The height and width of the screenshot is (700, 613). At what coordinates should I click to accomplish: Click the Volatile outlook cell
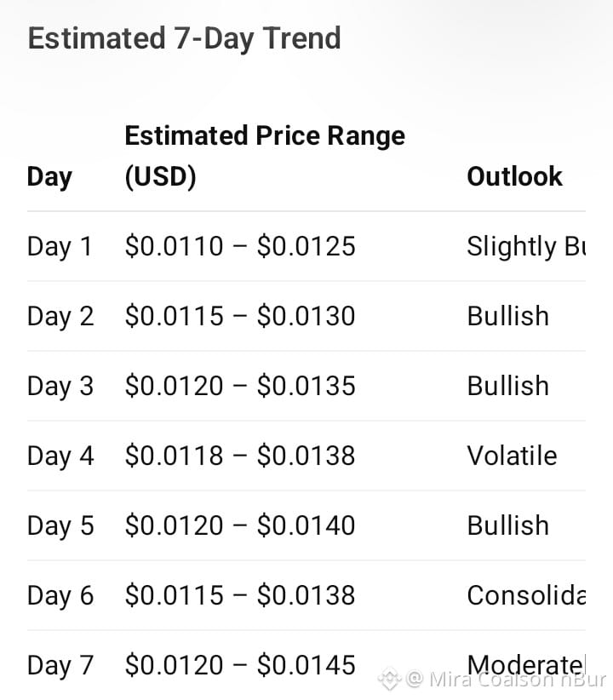[512, 456]
